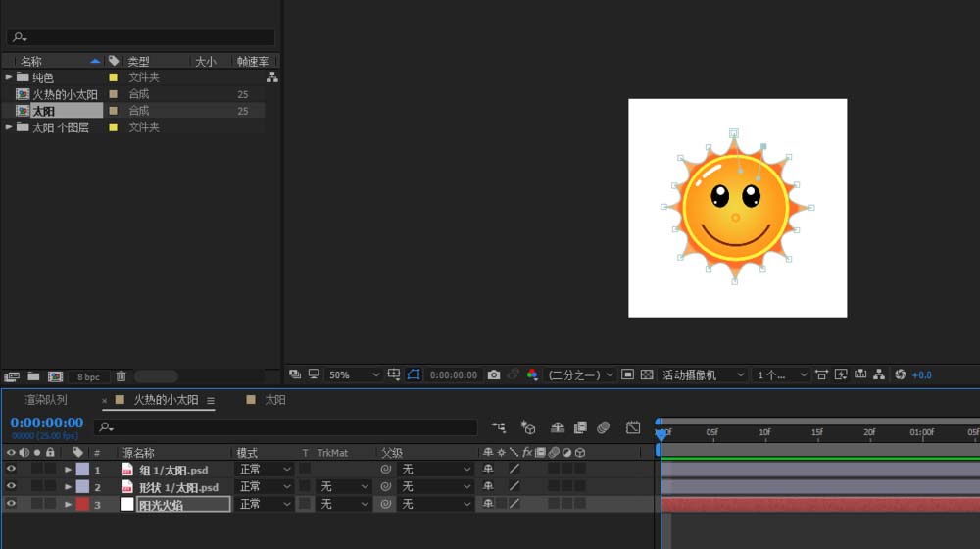Expand the 纯色 folder in project panel
The image size is (980, 549).
pos(10,77)
